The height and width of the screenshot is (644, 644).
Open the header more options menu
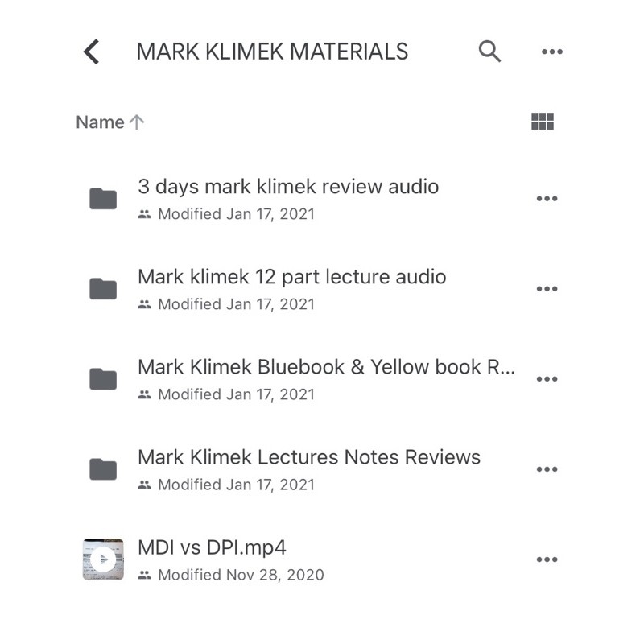(551, 52)
